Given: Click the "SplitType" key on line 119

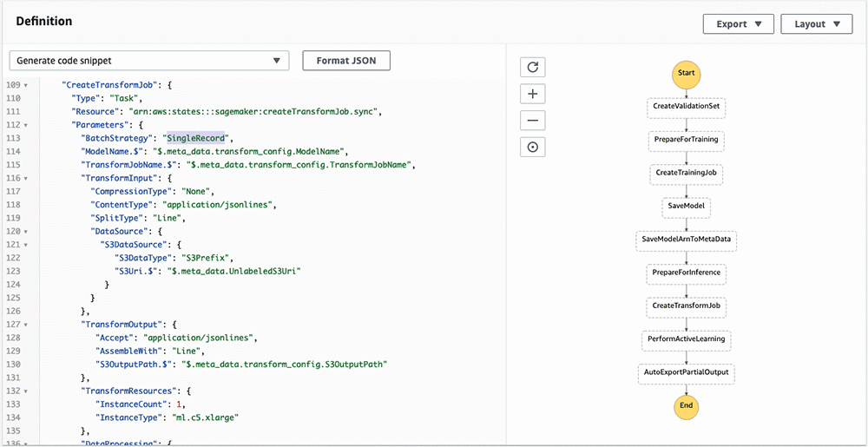Looking at the screenshot, I should tap(118, 219).
